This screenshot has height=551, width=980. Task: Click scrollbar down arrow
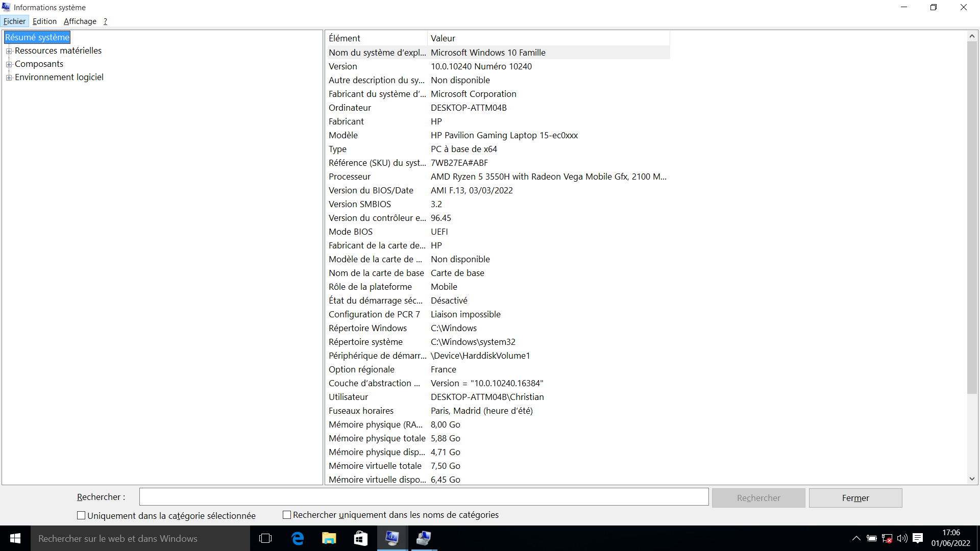pyautogui.click(x=972, y=479)
